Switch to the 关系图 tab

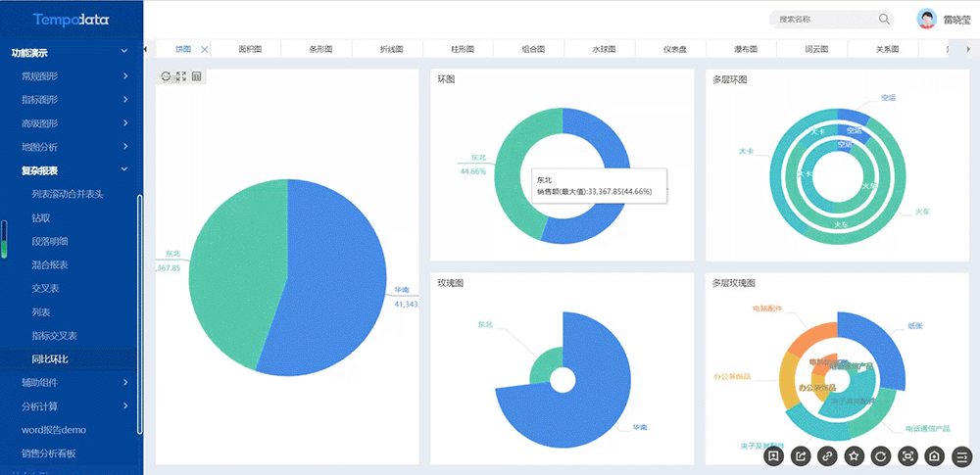coord(887,49)
